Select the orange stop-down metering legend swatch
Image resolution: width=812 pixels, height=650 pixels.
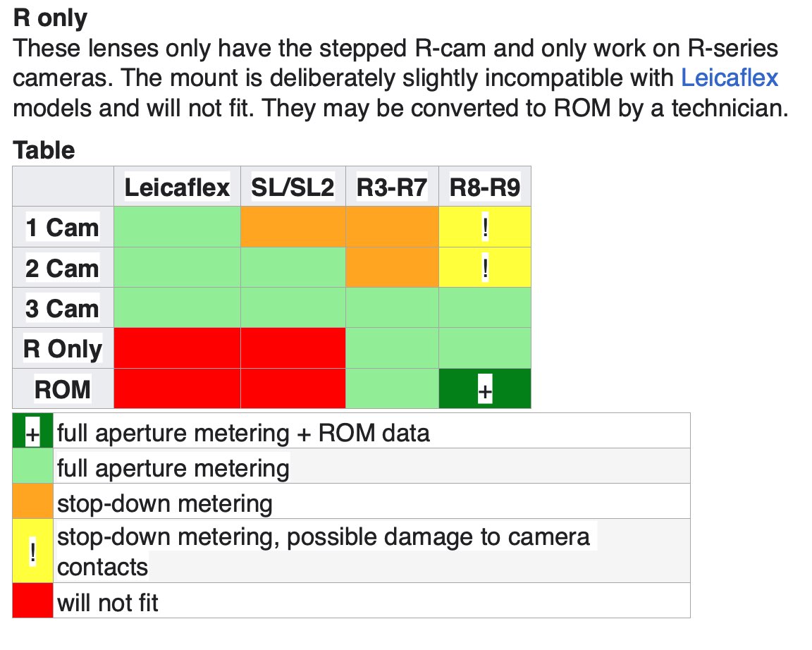click(32, 502)
